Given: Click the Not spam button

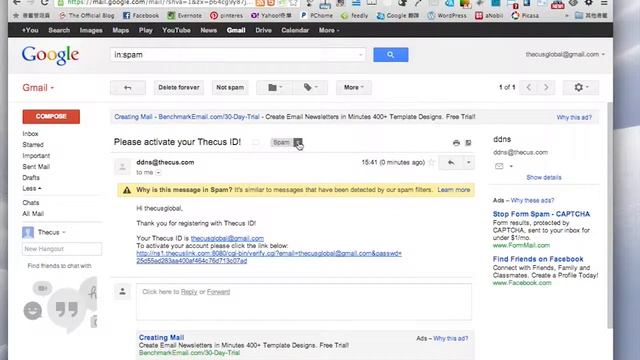Looking at the screenshot, I should (x=230, y=87).
